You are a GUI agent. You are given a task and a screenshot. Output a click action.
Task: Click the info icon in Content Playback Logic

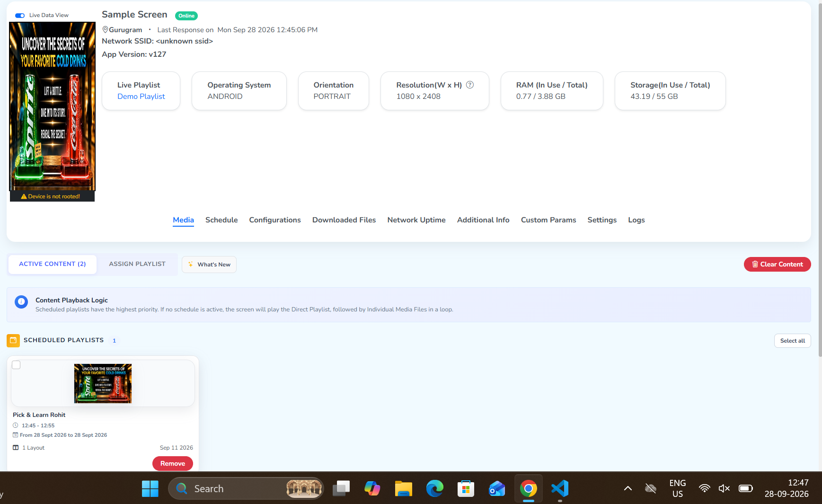click(x=21, y=302)
